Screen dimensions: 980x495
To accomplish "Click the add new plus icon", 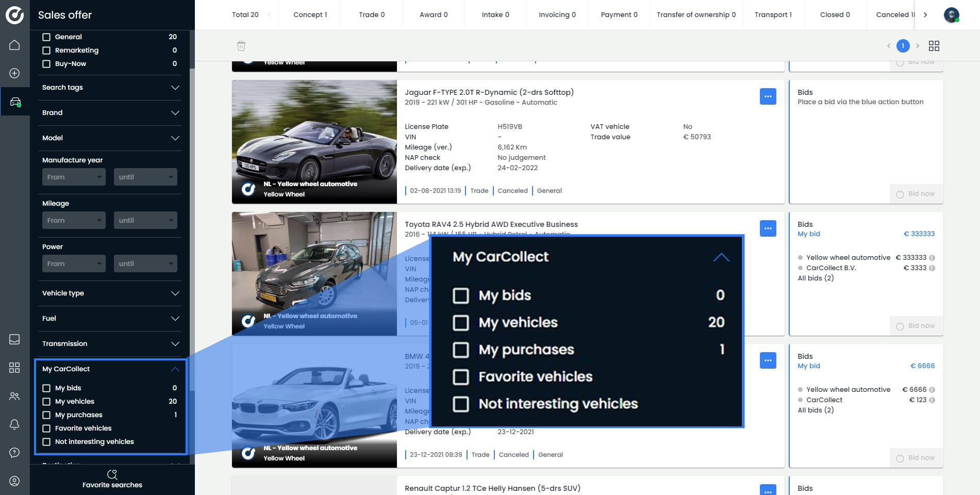I will coord(14,73).
